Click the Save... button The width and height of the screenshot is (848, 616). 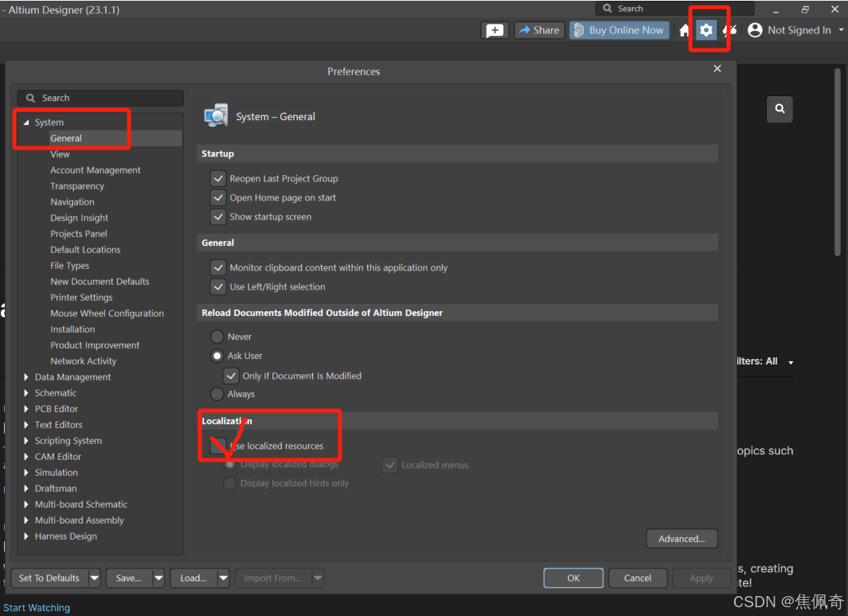pyautogui.click(x=129, y=578)
